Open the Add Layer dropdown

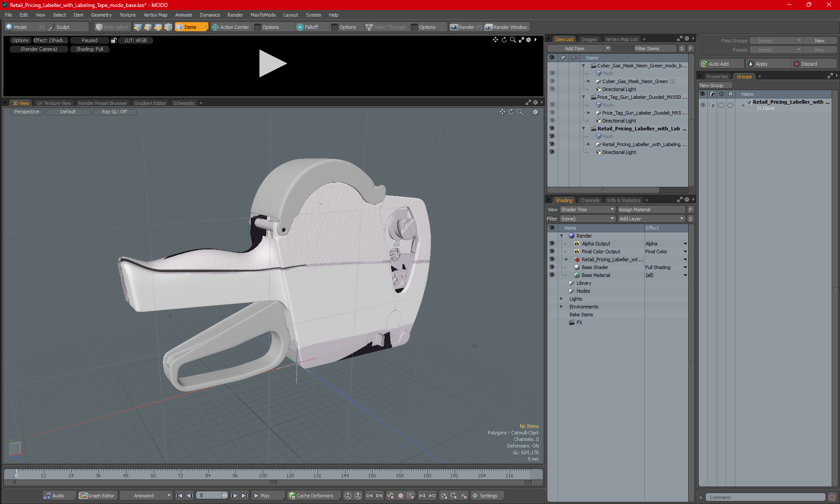click(651, 219)
